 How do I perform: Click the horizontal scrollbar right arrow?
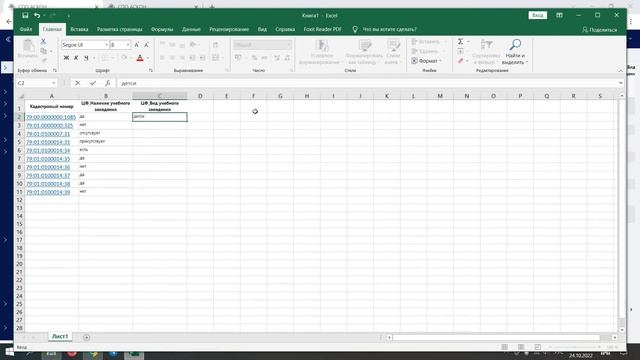click(614, 338)
